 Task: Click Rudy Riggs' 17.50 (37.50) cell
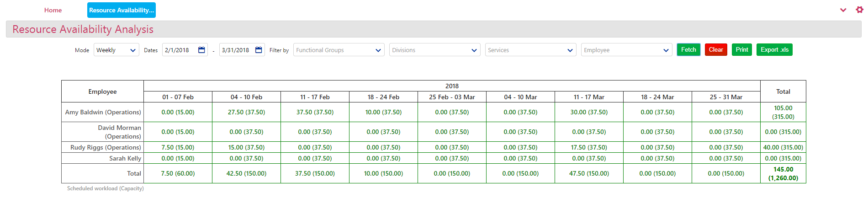point(589,147)
